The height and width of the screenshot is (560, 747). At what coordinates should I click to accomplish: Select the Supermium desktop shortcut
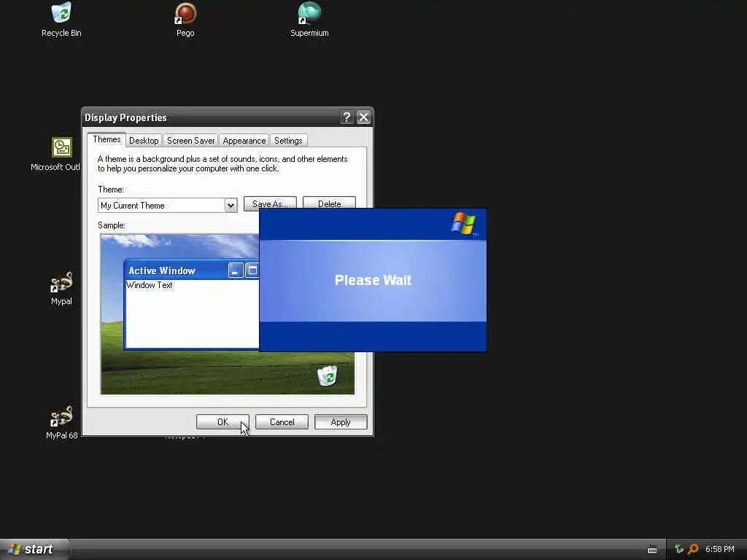coord(309,20)
